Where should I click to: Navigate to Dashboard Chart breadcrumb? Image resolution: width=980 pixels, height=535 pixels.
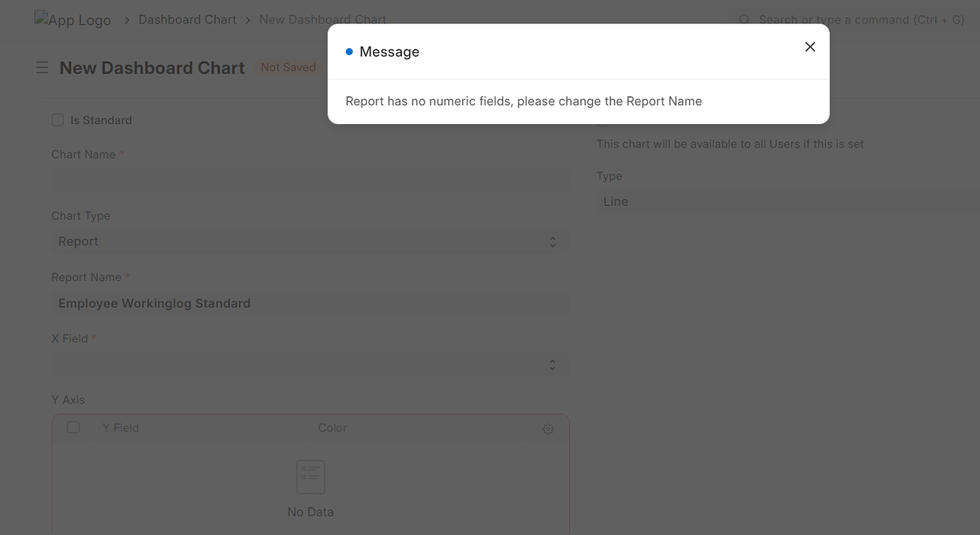[x=187, y=19]
